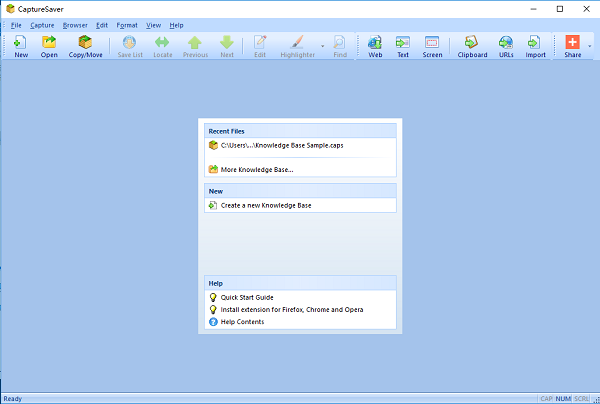The height and width of the screenshot is (404, 600).
Task: Click the New knowledge base toolbar icon
Action: [x=21, y=46]
